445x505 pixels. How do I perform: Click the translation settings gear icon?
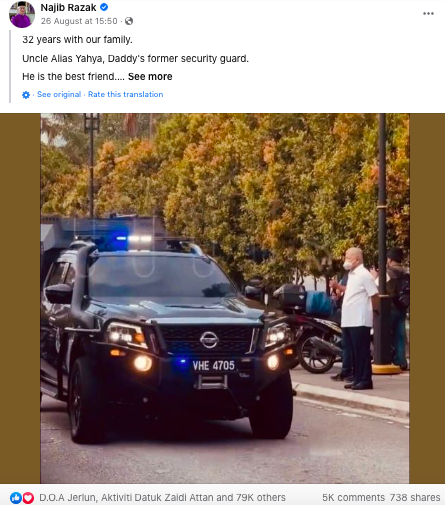point(26,95)
